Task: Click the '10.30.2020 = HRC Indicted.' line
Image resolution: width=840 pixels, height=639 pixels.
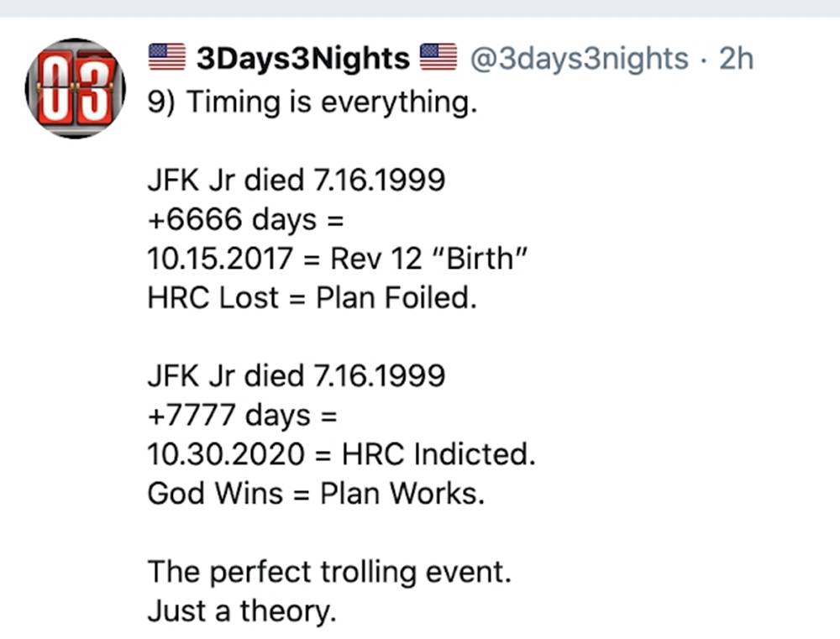Action: [341, 454]
